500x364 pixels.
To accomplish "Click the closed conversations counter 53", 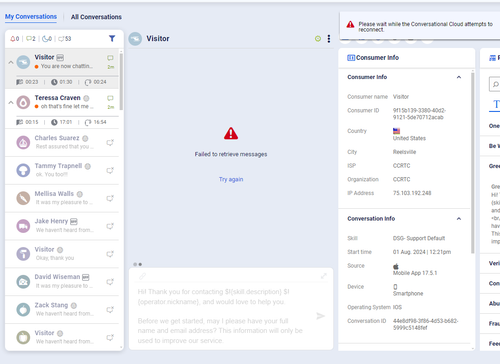I will pyautogui.click(x=65, y=39).
